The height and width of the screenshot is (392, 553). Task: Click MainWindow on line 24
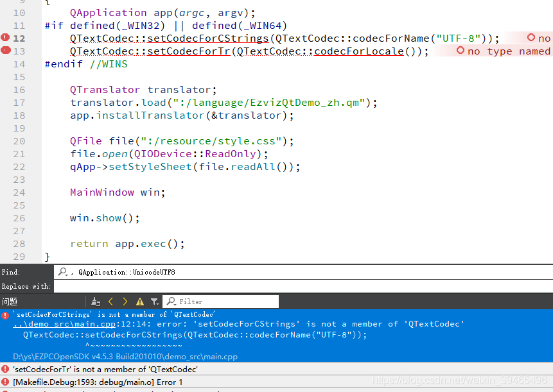coord(102,192)
